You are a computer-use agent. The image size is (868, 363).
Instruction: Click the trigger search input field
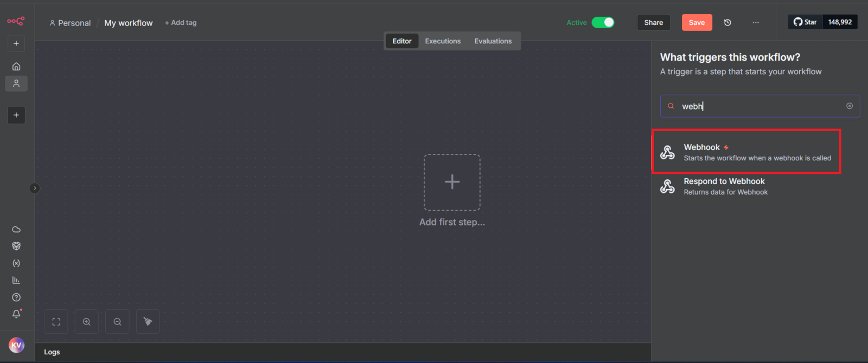point(759,106)
